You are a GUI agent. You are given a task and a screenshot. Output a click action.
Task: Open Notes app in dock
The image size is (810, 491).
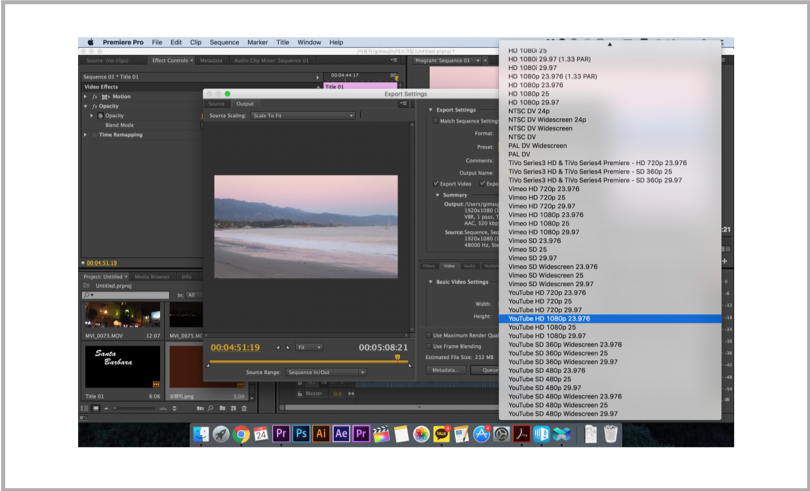[401, 434]
